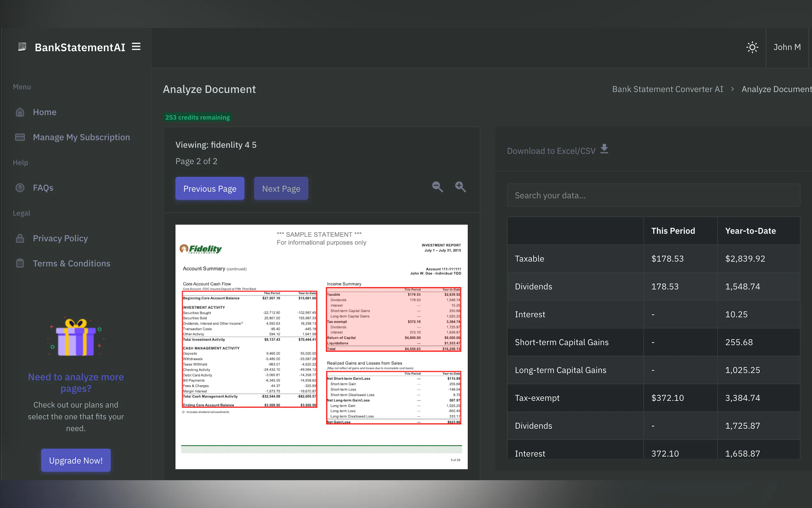Zoom out of the document preview
Screen dimensions: 812x508
[x=437, y=187]
